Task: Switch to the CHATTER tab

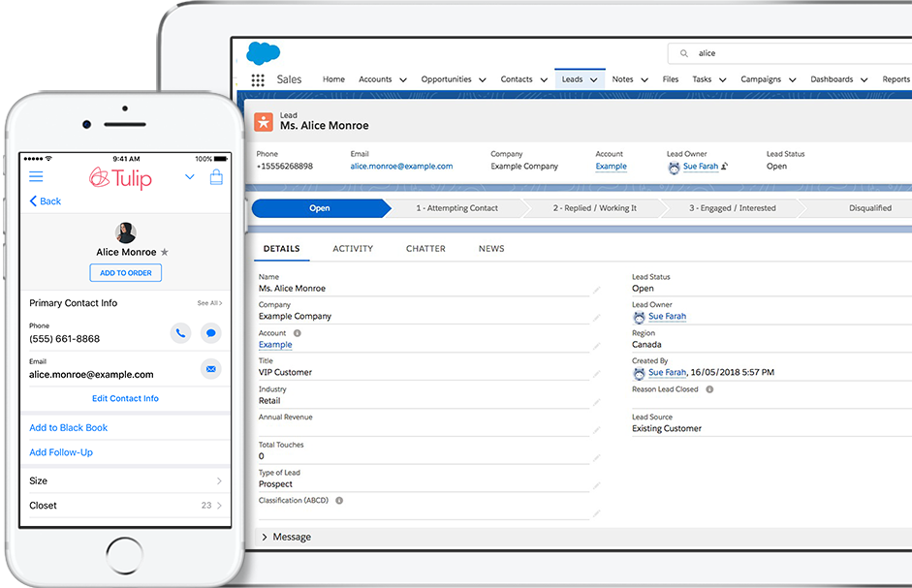Action: click(x=425, y=249)
